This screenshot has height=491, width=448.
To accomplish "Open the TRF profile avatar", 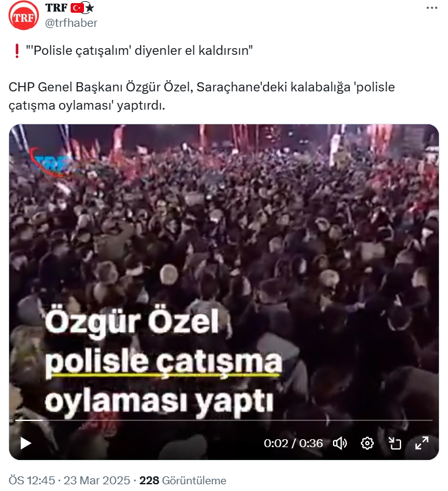I will tap(24, 16).
